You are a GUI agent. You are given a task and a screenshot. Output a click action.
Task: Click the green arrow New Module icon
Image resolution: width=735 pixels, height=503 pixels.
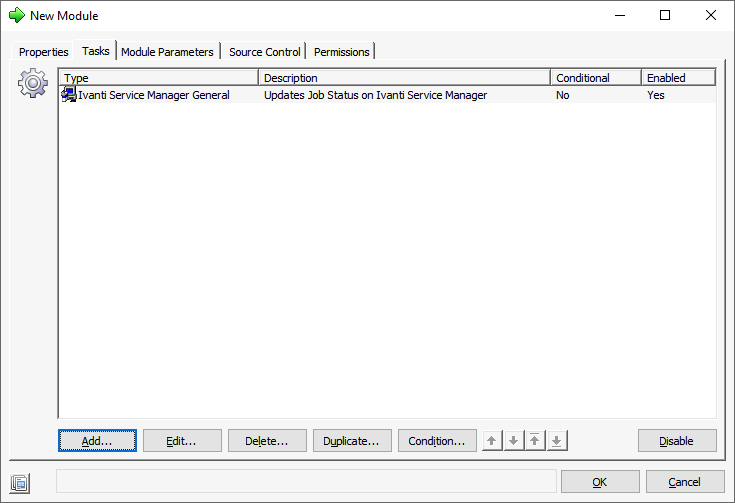pyautogui.click(x=17, y=15)
